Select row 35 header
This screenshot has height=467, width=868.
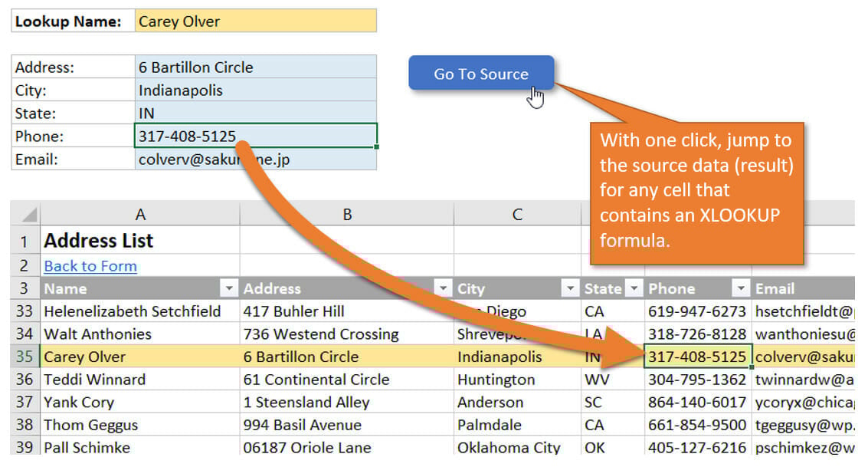(25, 357)
